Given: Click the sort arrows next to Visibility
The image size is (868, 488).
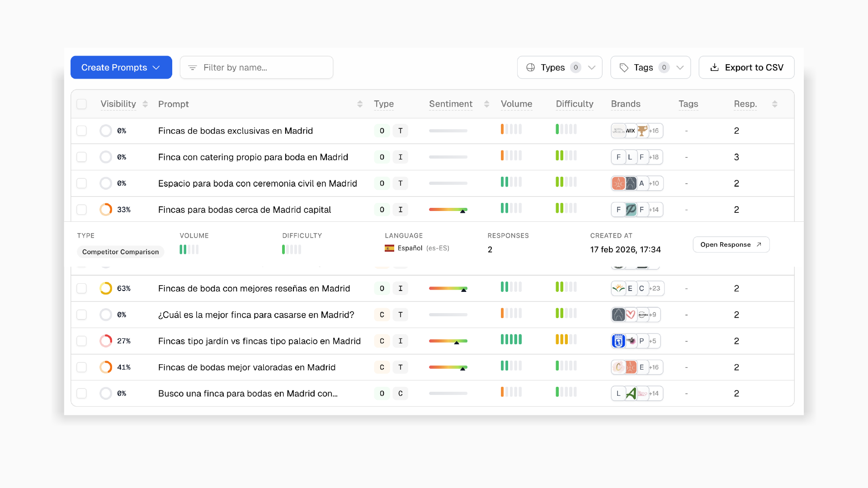Looking at the screenshot, I should tap(145, 104).
